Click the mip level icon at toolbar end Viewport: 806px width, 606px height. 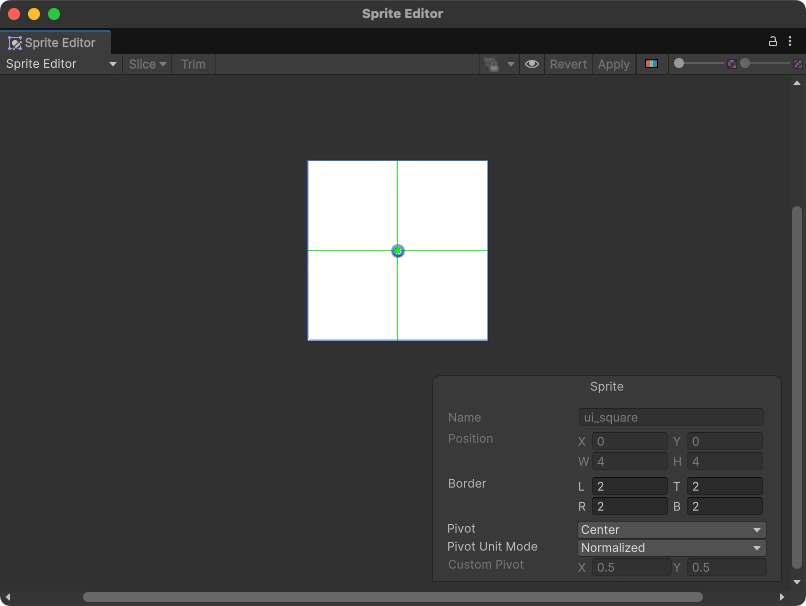[798, 64]
